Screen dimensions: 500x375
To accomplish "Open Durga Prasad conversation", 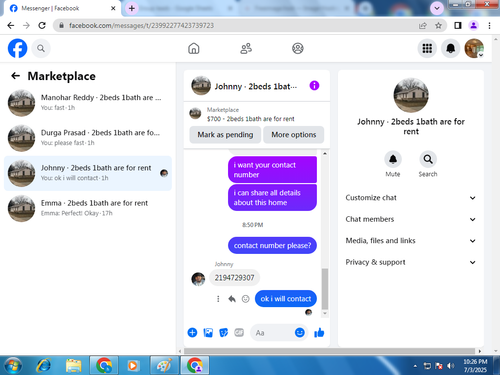I will tap(88, 138).
